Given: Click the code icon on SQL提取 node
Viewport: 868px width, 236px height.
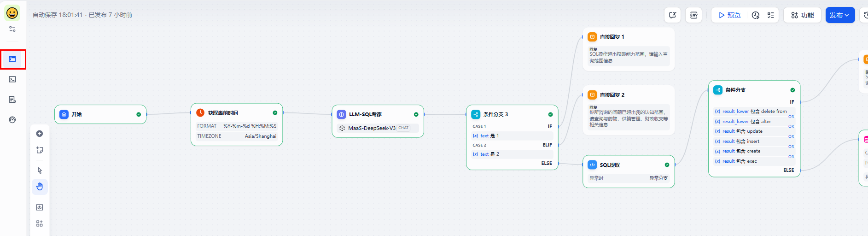Looking at the screenshot, I should point(592,165).
